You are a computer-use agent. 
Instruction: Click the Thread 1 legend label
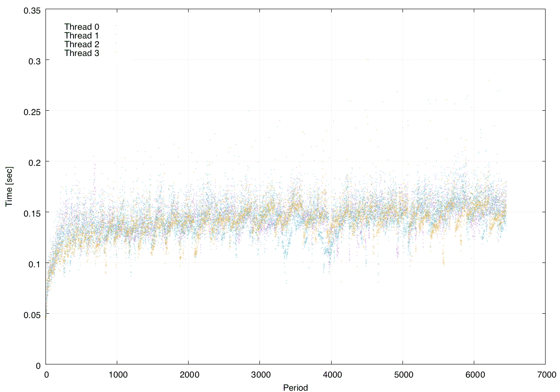click(82, 35)
